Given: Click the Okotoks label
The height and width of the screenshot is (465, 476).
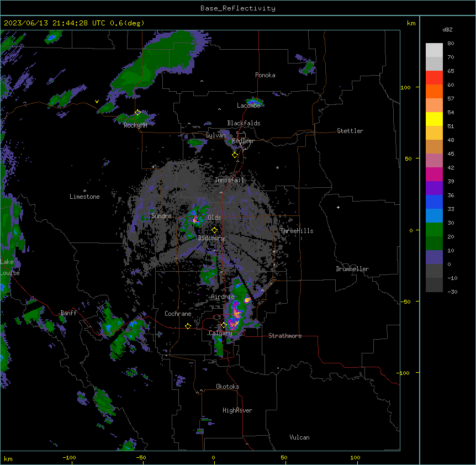Looking at the screenshot, I should pyautogui.click(x=228, y=387).
